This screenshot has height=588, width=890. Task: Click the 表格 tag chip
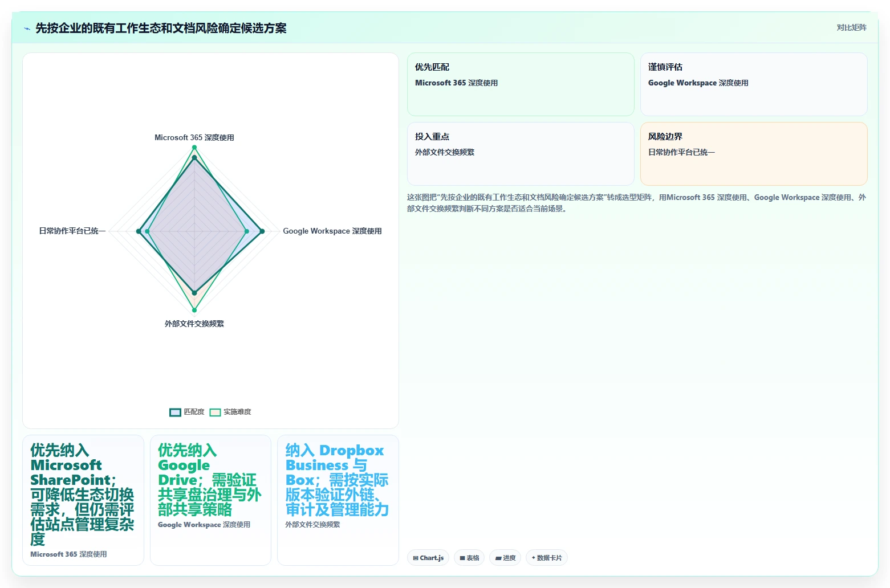pyautogui.click(x=469, y=558)
